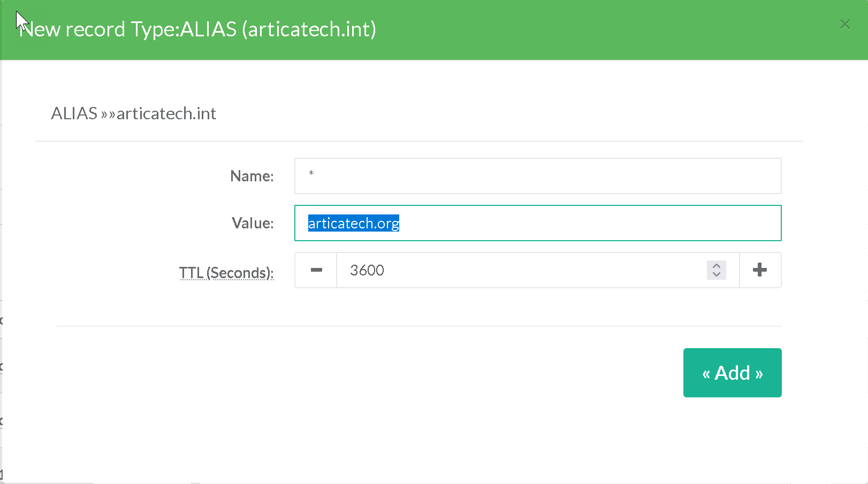Click the TTL (Seconds) underlined label
This screenshot has width=868, height=484.
(x=226, y=273)
